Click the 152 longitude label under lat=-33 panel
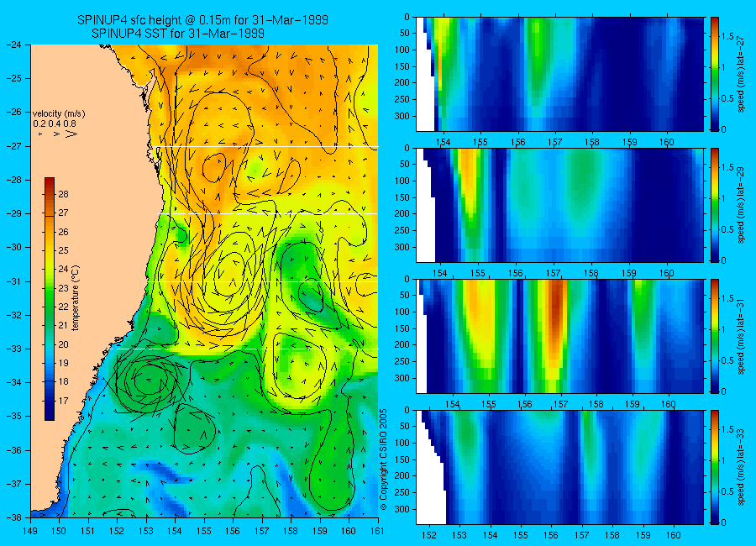 click(428, 535)
